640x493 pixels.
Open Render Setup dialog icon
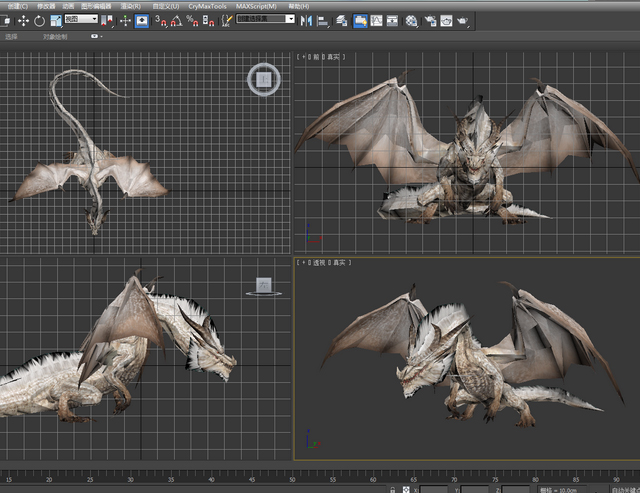pos(430,20)
